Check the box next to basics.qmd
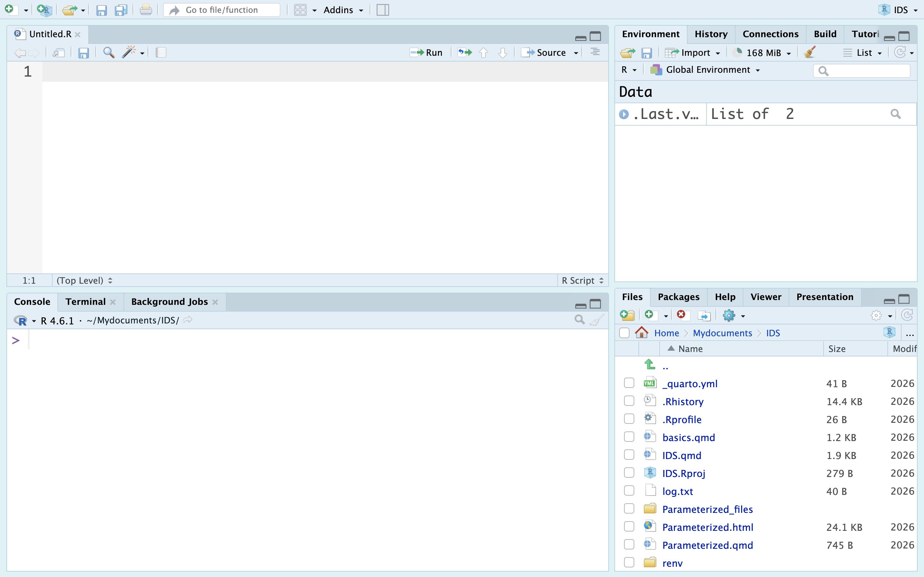This screenshot has height=577, width=924. pos(629,437)
